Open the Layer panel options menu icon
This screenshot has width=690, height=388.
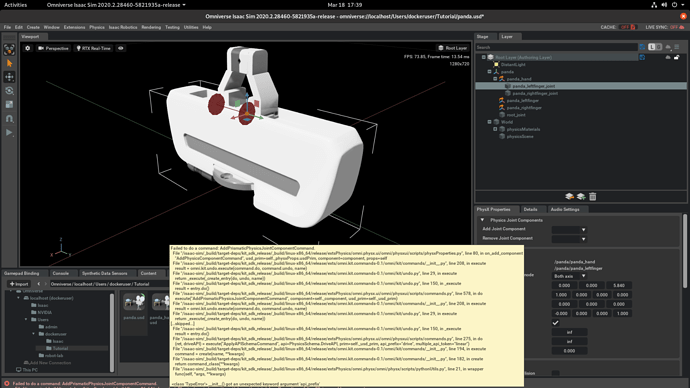point(677,47)
